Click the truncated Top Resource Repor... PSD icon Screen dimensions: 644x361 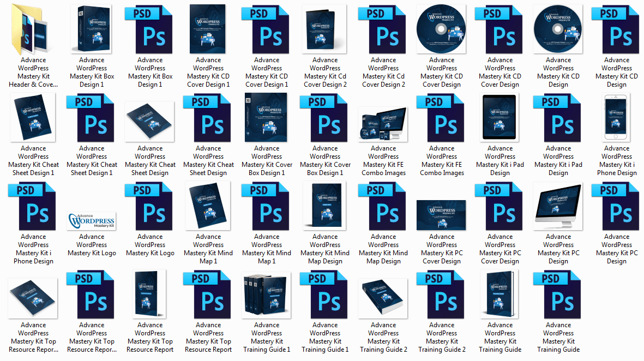point(90,294)
